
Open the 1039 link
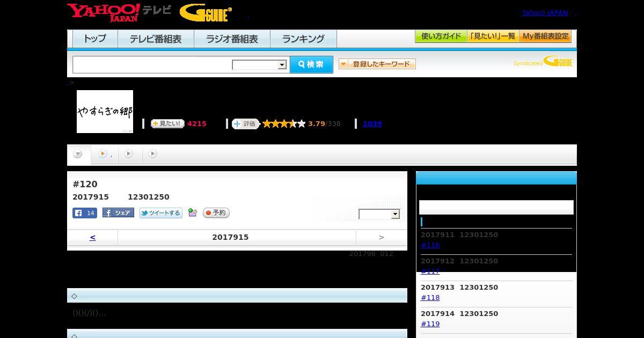point(372,124)
